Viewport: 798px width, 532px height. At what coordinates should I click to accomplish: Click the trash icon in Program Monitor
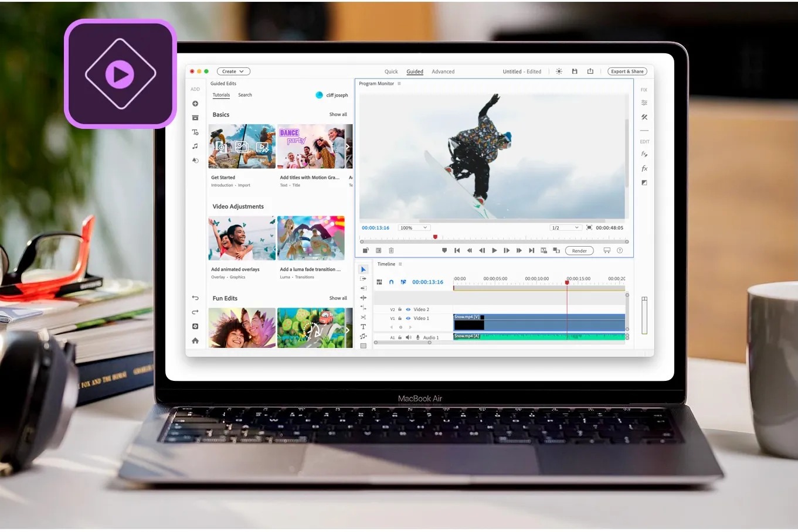pyautogui.click(x=391, y=251)
